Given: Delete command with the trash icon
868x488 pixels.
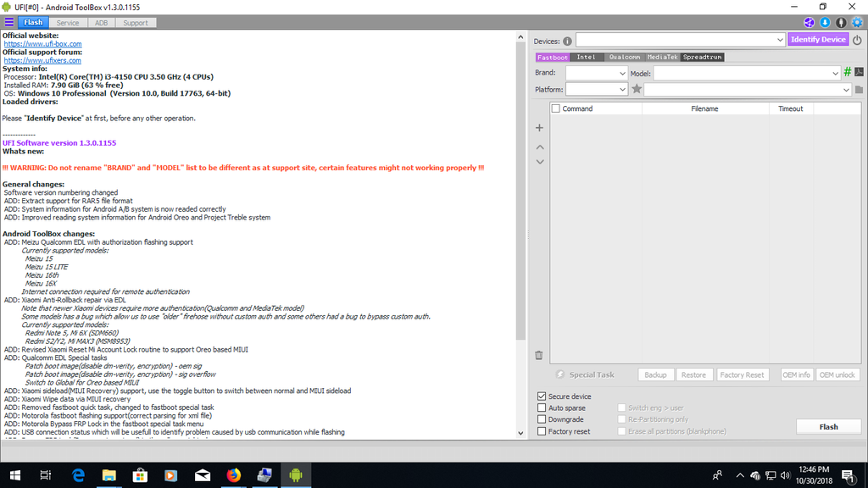Looking at the screenshot, I should pyautogui.click(x=539, y=355).
